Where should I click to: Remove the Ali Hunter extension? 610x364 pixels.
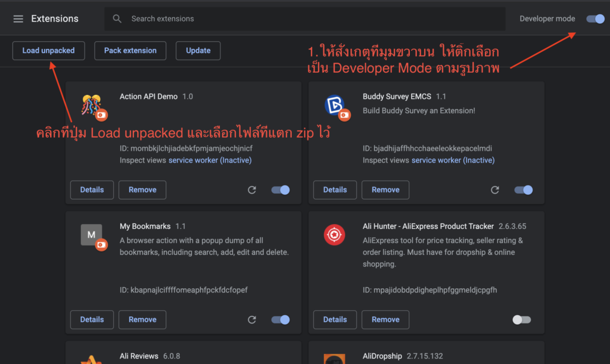click(385, 320)
